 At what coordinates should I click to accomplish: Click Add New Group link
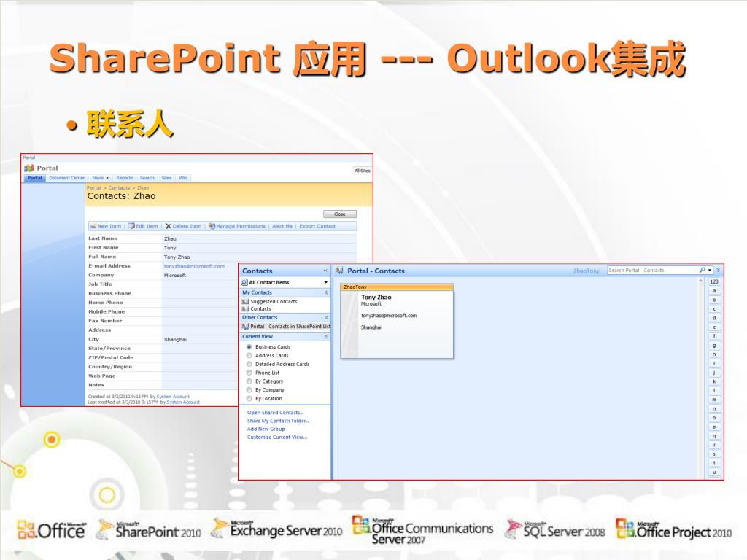click(266, 429)
